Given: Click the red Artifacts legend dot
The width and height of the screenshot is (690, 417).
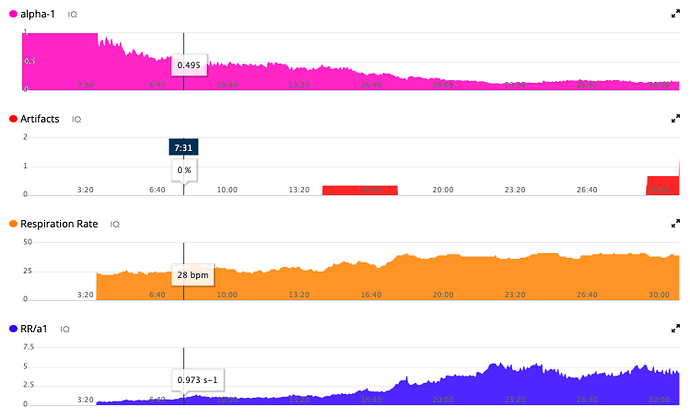Looking at the screenshot, I should (x=13, y=119).
